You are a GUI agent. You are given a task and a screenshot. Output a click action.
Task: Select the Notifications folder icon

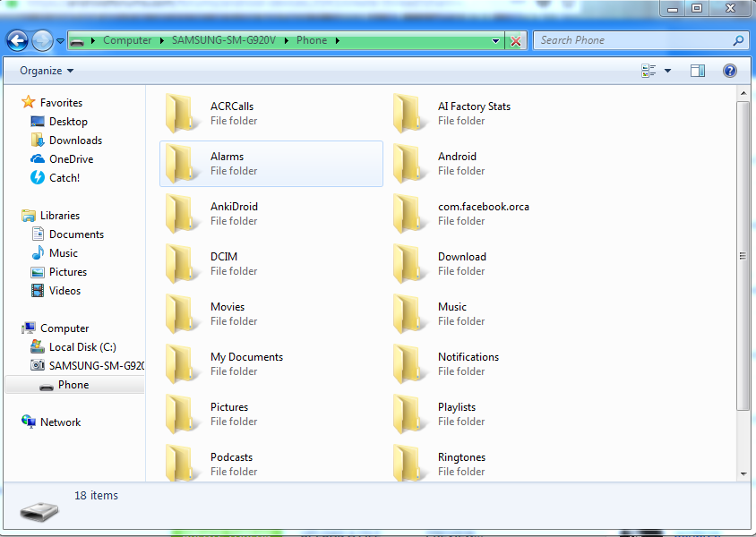408,364
